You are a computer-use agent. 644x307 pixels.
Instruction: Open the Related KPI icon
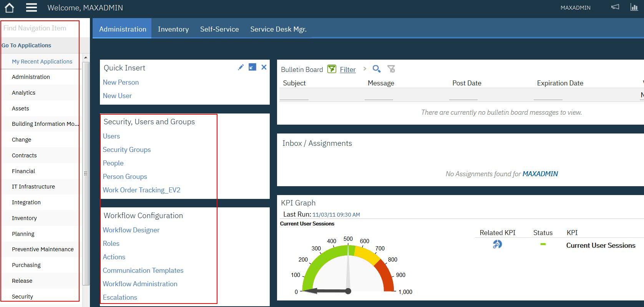(x=497, y=244)
